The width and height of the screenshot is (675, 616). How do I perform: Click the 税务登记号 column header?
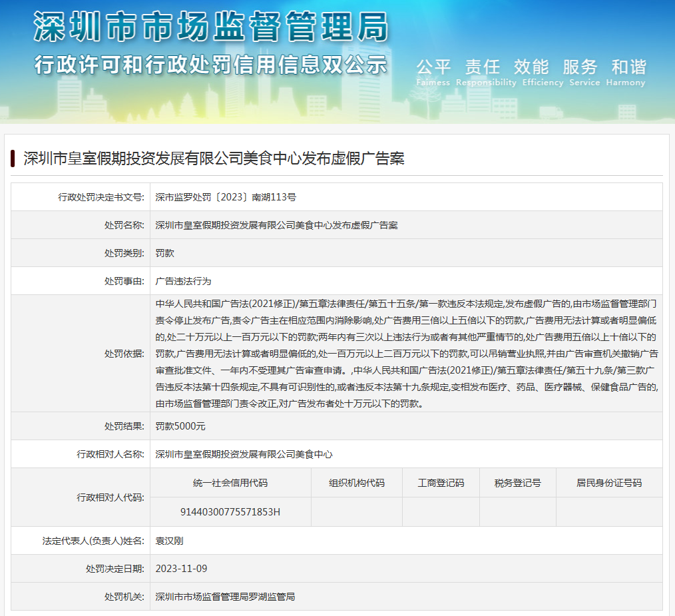pyautogui.click(x=517, y=483)
